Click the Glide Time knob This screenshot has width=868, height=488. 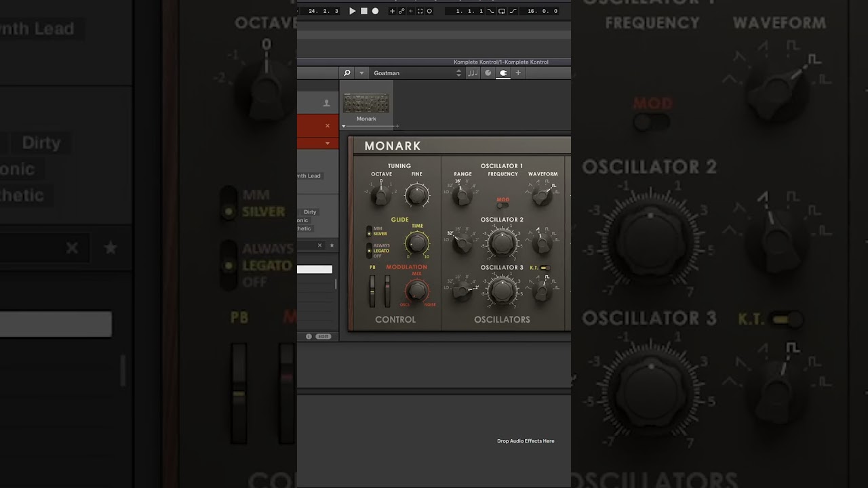coord(417,242)
